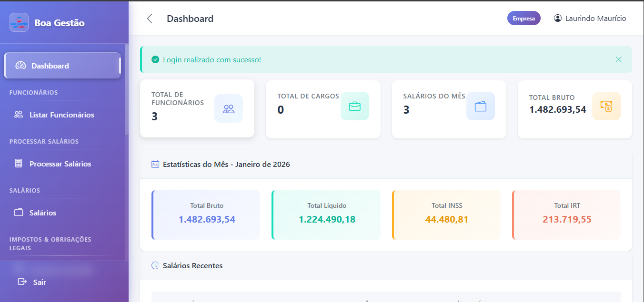Click the wallet icon in Salários do Mês

(x=481, y=106)
